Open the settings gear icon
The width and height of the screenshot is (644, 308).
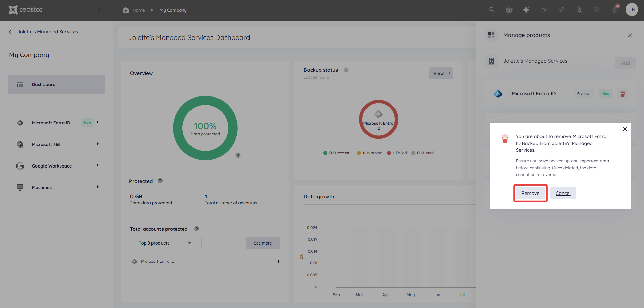597,10
